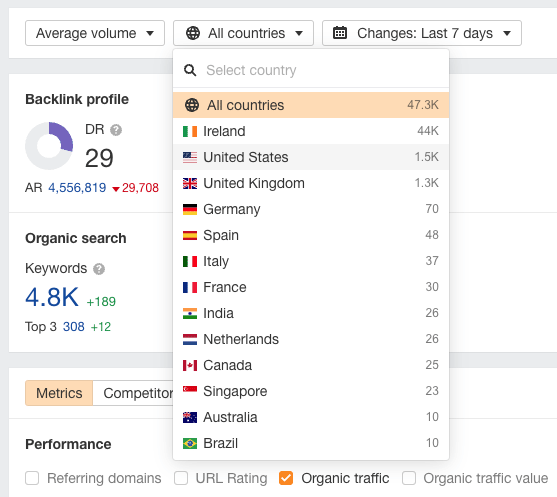Choose India in the country list

311,313
